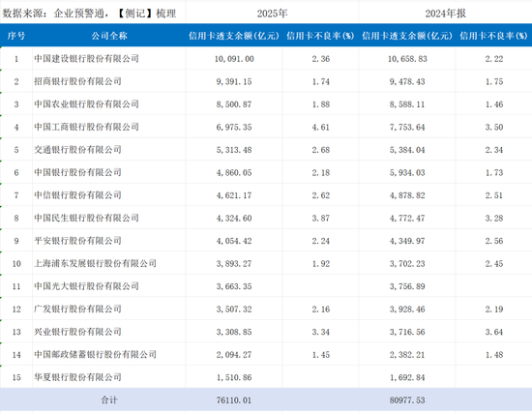This screenshot has height=413, width=532.
Task: Select the value 3,893.27
Action: (234, 264)
